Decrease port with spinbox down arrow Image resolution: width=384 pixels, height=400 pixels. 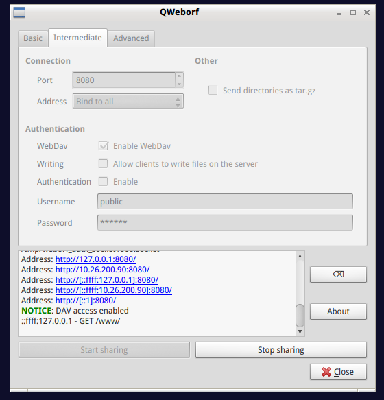(x=179, y=84)
